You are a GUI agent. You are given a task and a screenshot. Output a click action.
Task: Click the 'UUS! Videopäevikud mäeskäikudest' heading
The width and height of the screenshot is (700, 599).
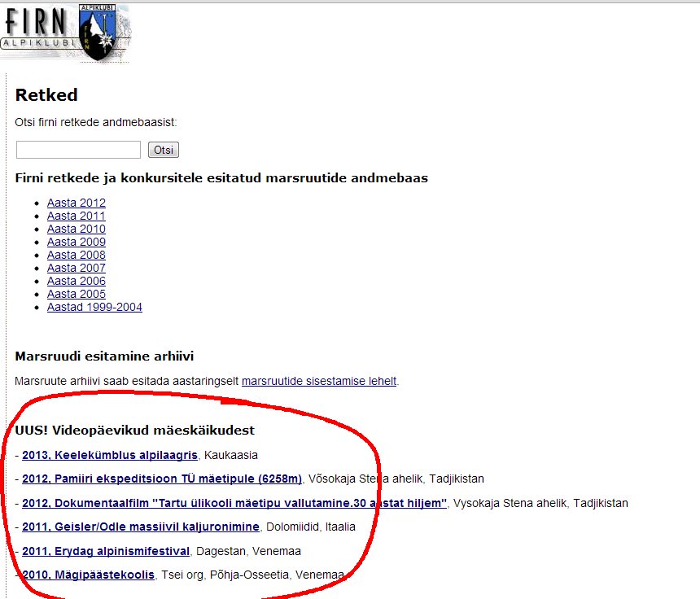[135, 431]
